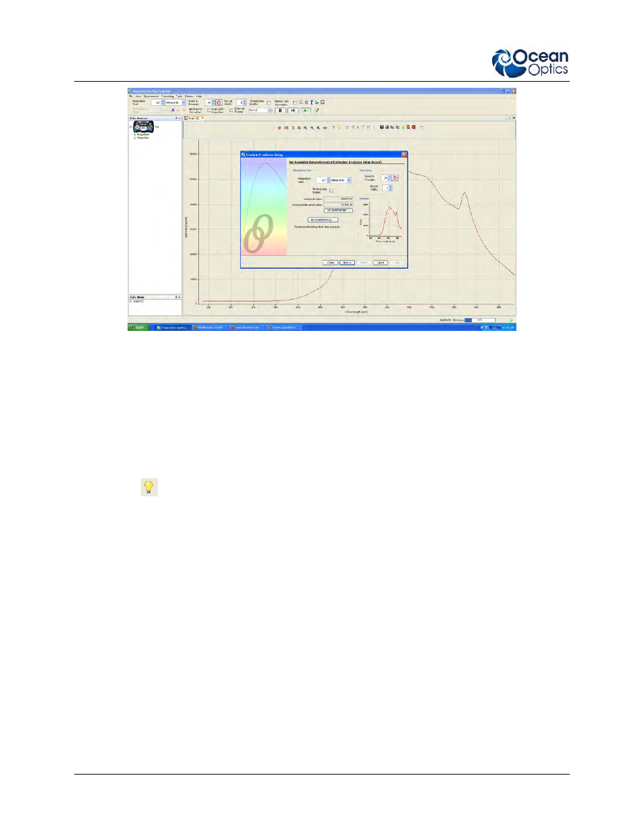Viewport: 644px width, 834px height.
Task: Click the Boxcar Width stepper in dialog
Action: pos(390,188)
